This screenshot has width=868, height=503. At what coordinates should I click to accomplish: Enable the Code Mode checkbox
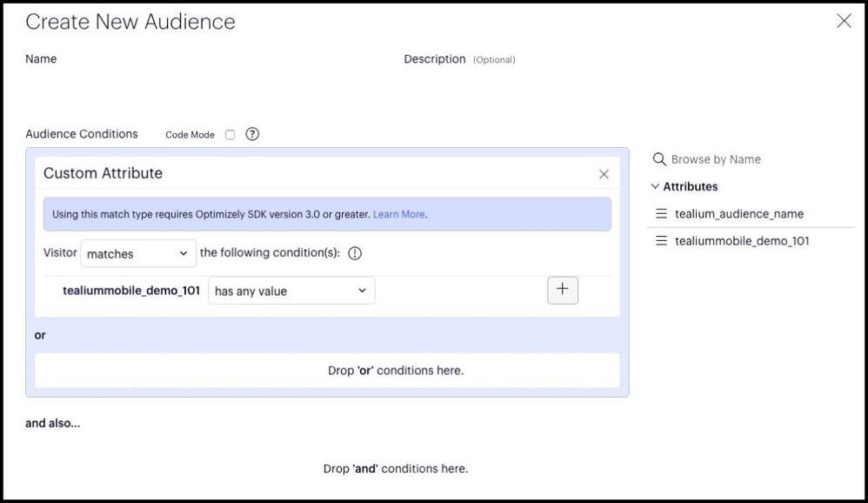point(230,135)
